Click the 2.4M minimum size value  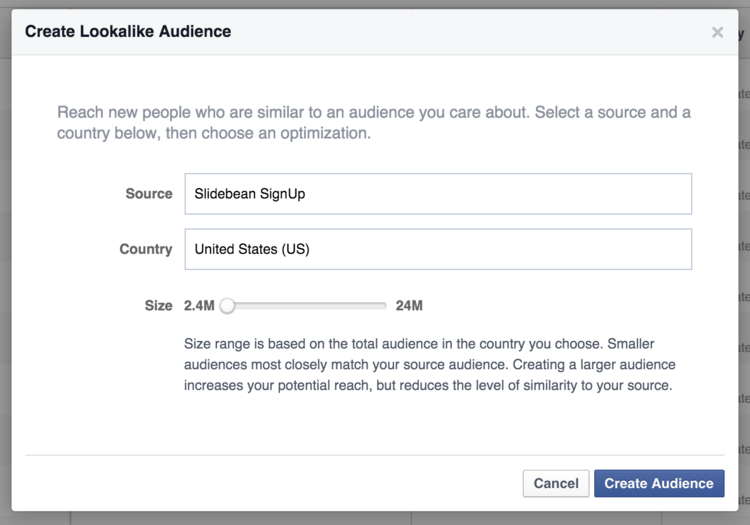coord(200,305)
